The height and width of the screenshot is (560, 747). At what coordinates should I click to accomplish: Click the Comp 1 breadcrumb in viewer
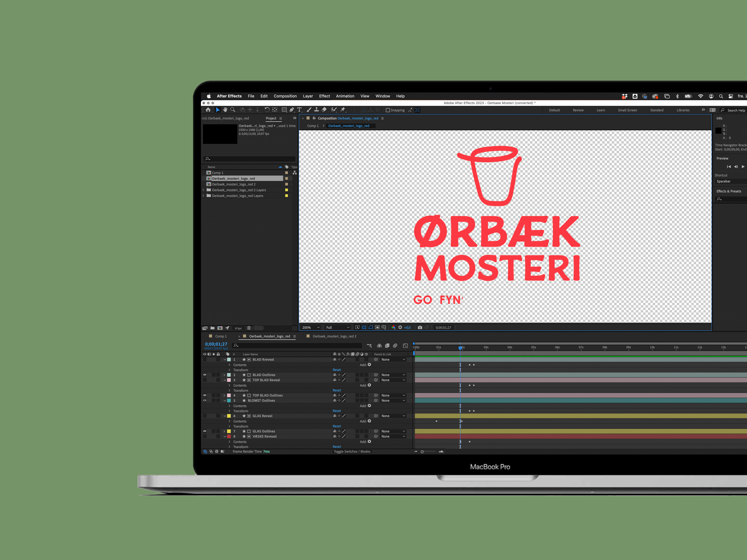point(313,126)
